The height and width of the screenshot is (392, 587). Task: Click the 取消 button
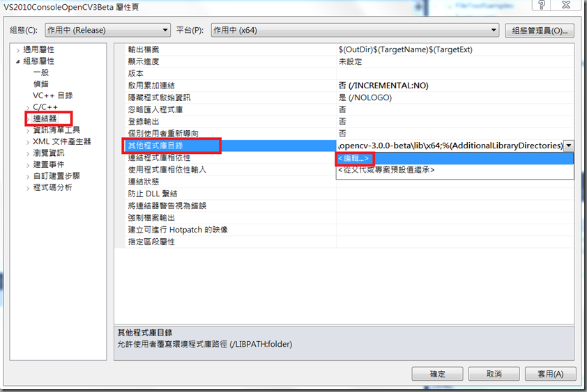494,374
